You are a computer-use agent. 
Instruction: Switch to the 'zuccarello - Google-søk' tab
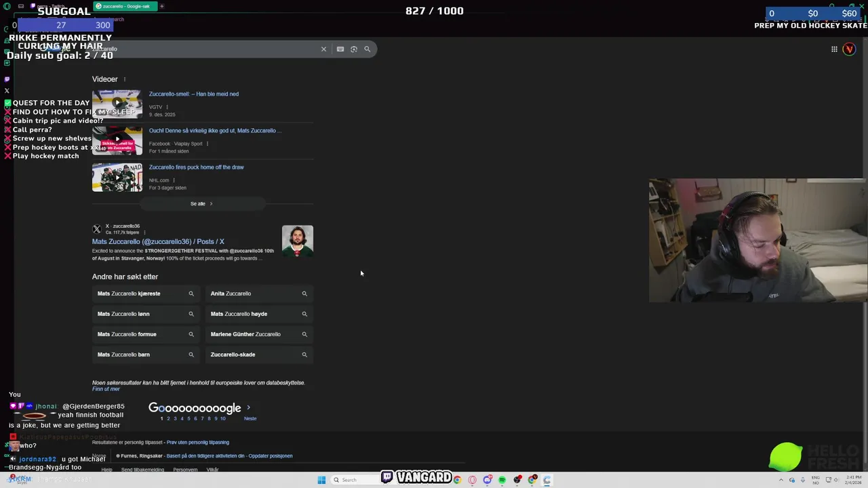click(x=125, y=6)
